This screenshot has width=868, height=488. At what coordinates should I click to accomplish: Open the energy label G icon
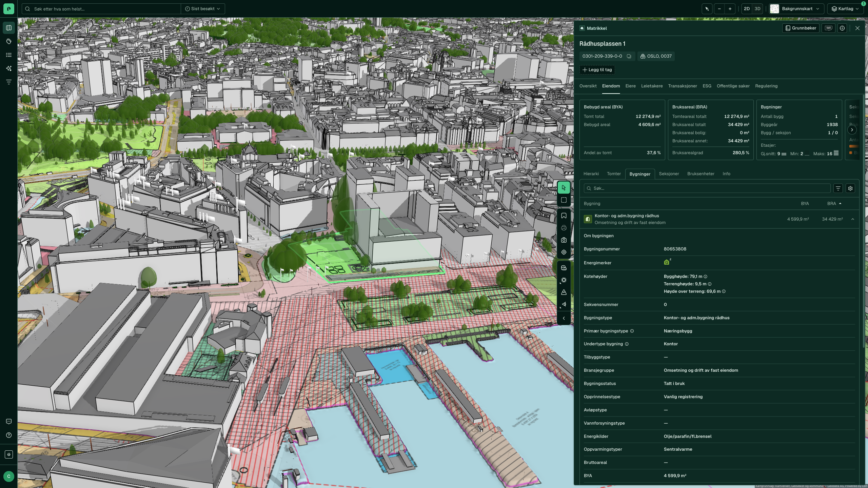click(x=667, y=262)
